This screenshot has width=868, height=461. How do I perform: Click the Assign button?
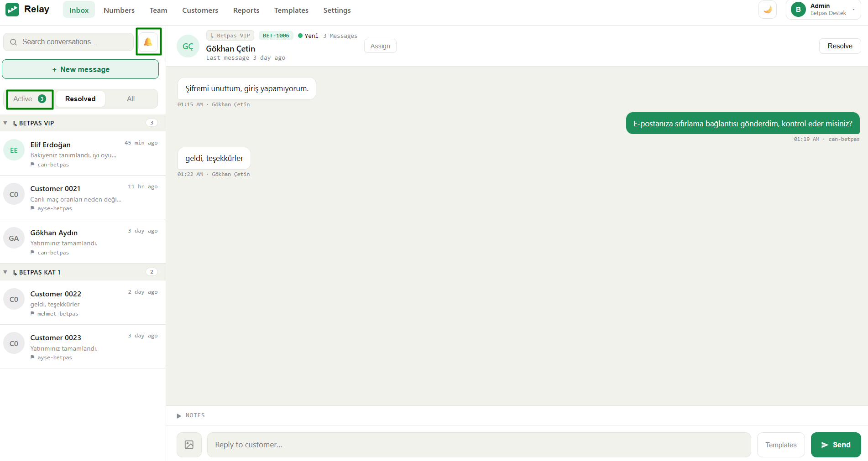pos(380,46)
